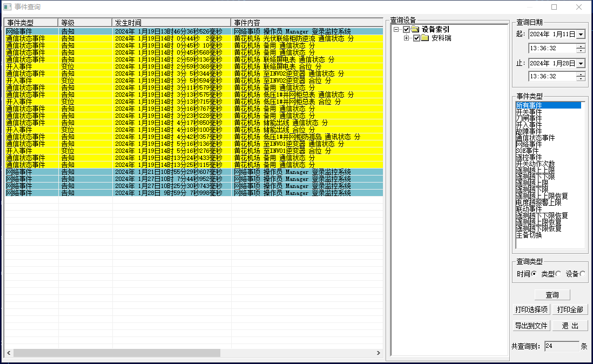Click the 事件内容 column header
This screenshot has height=364, width=593.
click(x=306, y=23)
